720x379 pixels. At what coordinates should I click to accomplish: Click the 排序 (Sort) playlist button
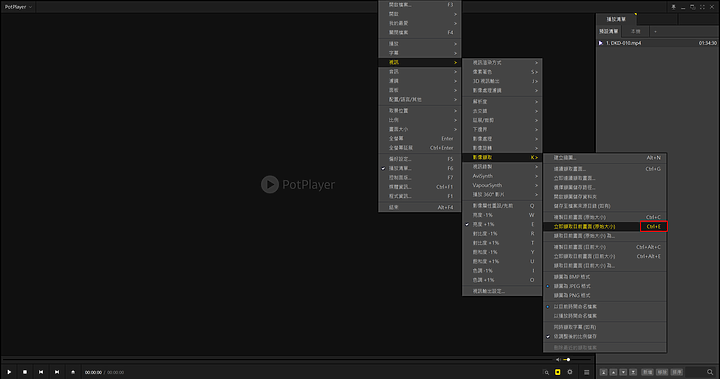[677, 372]
